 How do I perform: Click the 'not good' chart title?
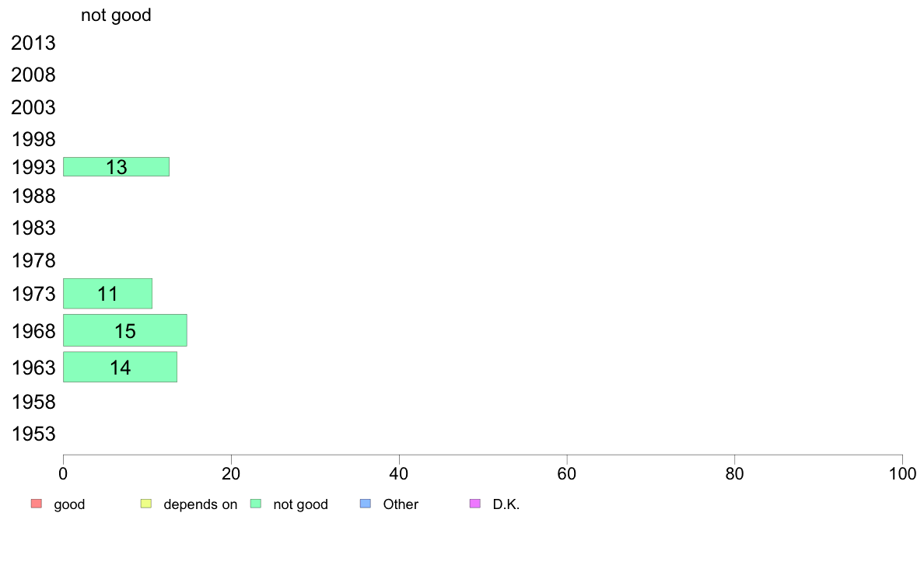click(116, 15)
